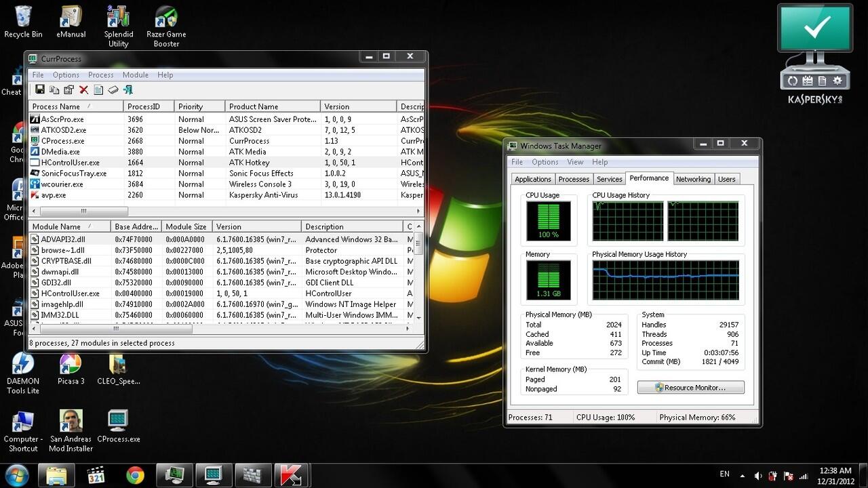Select the DMedia.exe process row
The width and height of the screenshot is (868, 488).
[x=226, y=151]
